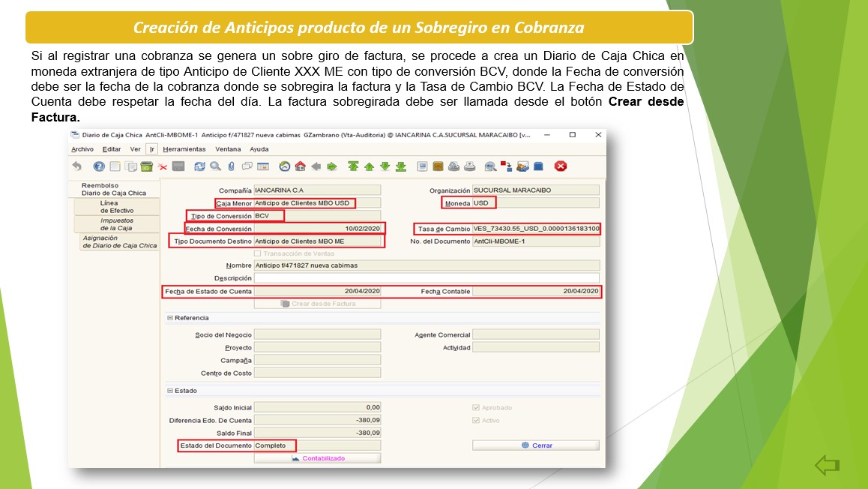
Task: Click the slide's back arrow icon
Action: 827,465
